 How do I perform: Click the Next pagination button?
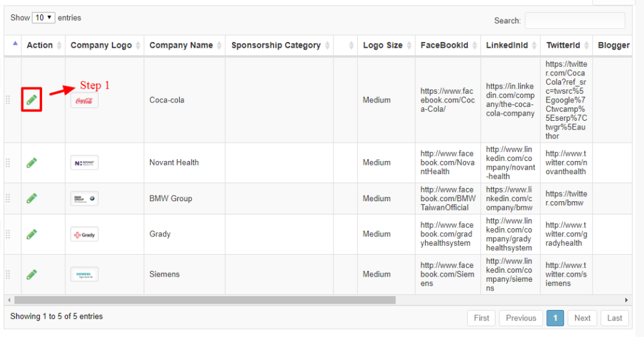pos(582,318)
